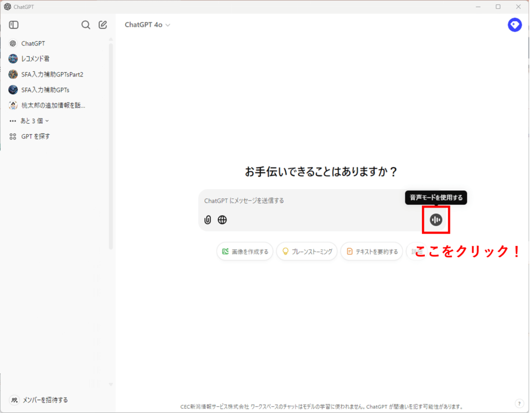This screenshot has width=532, height=413.
Task: Click the globe web search icon
Action: pyautogui.click(x=222, y=220)
